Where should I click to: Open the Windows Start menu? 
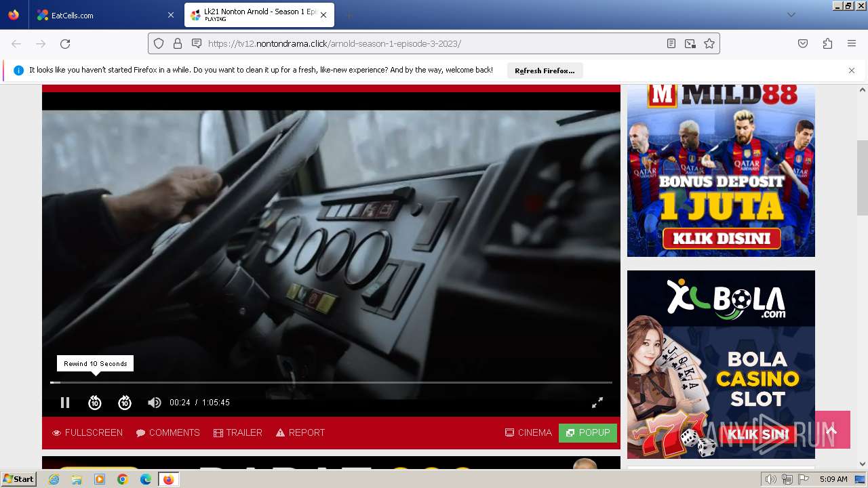(x=19, y=479)
